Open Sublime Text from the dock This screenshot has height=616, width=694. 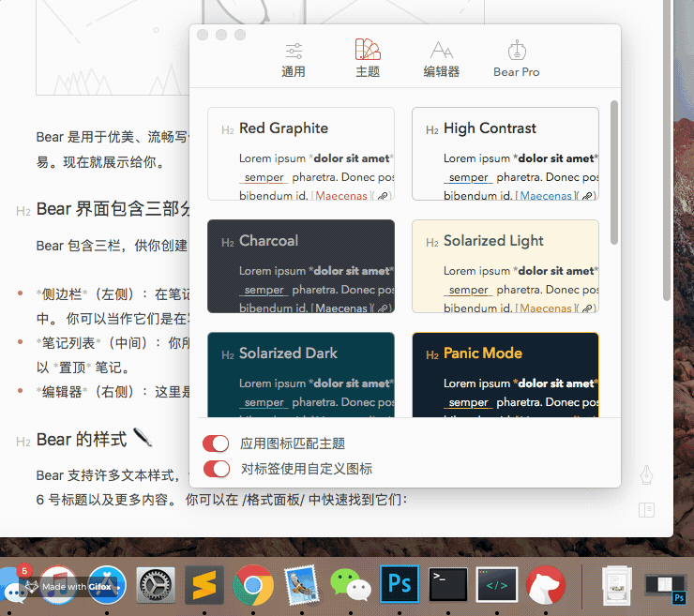tap(204, 585)
